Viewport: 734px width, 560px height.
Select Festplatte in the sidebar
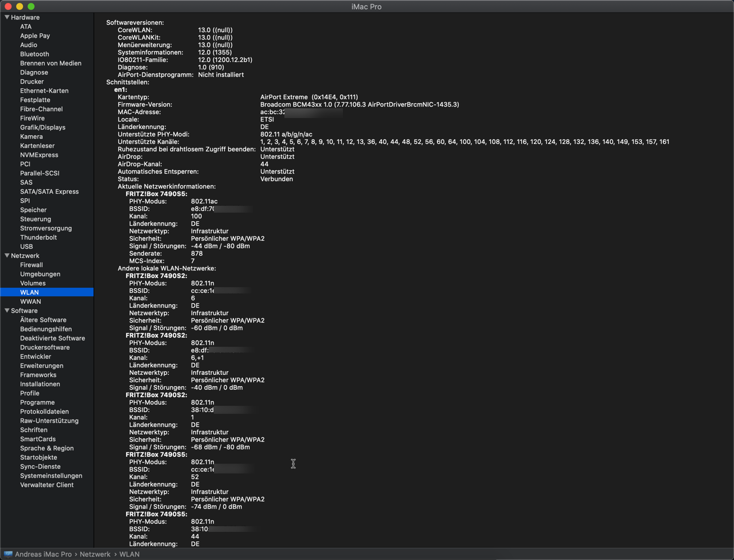35,100
